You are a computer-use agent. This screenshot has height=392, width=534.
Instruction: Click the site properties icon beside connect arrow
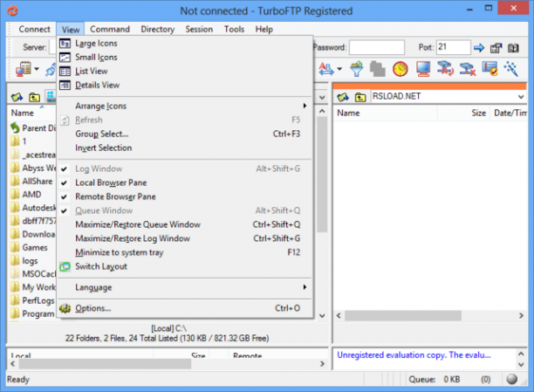point(496,48)
